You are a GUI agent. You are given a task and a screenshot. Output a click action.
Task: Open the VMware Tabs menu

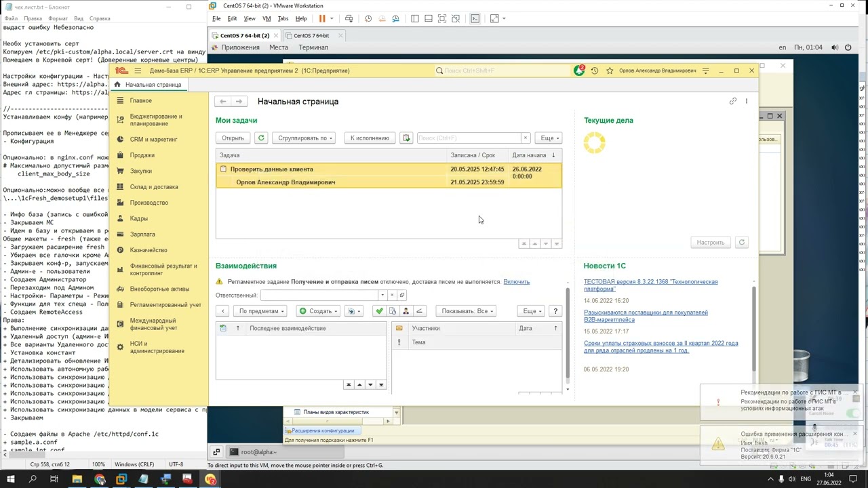pos(283,18)
